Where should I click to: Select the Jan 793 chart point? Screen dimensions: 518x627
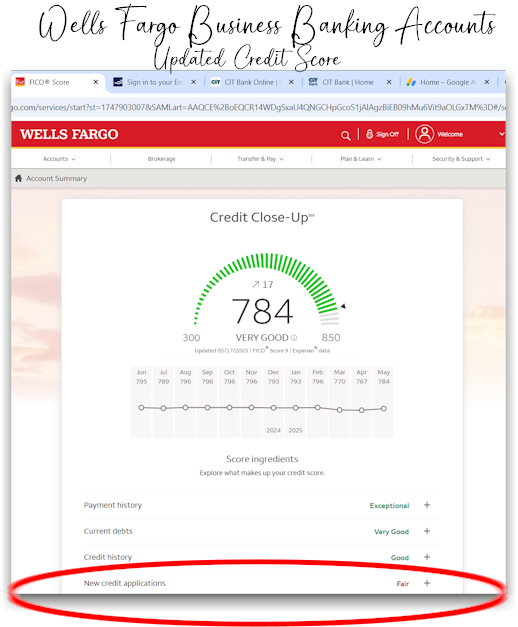tap(295, 408)
